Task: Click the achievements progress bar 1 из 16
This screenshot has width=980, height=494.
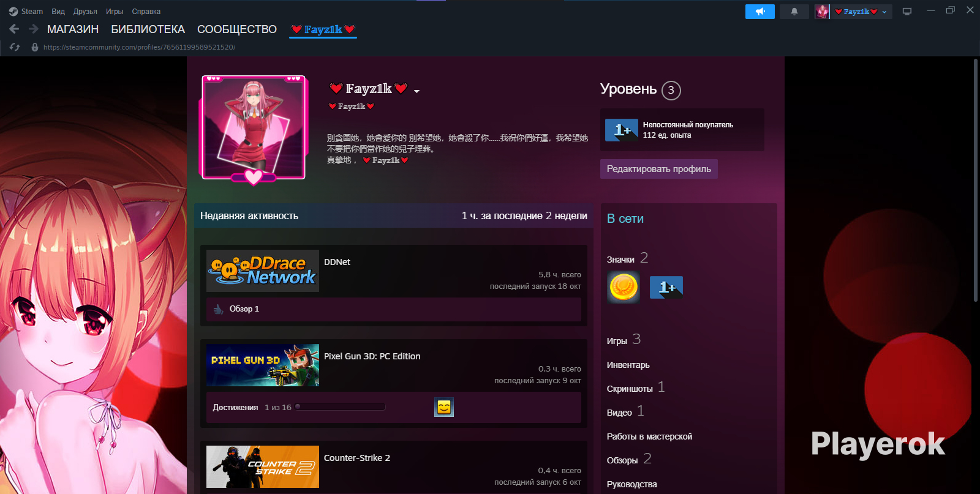Action: pos(340,407)
